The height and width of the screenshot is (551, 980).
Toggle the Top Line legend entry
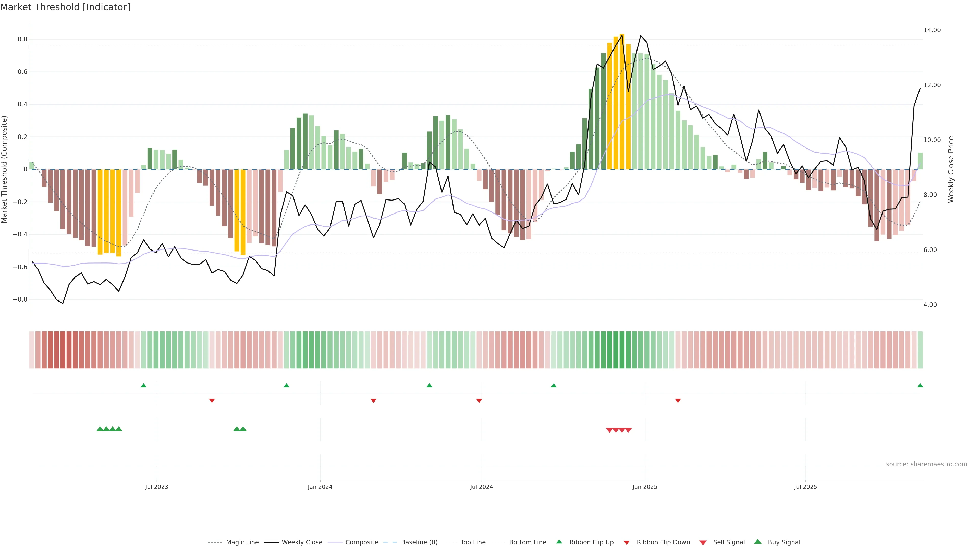click(x=473, y=542)
